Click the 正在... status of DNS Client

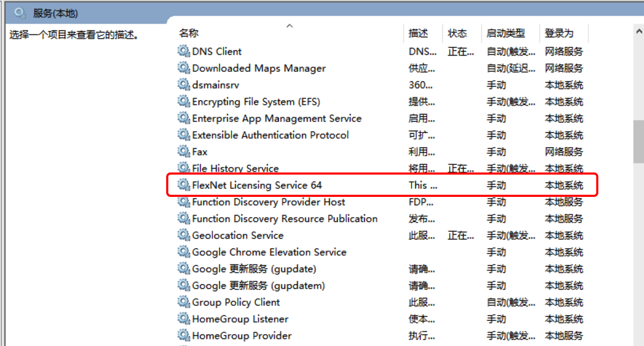coord(461,51)
